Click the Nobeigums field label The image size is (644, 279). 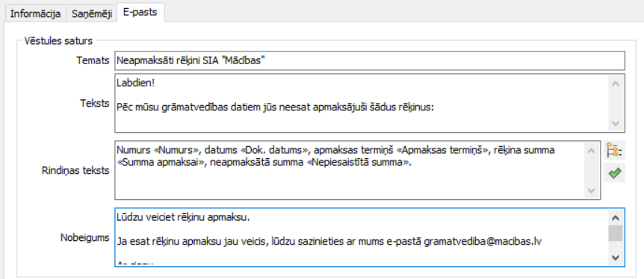tap(85, 237)
